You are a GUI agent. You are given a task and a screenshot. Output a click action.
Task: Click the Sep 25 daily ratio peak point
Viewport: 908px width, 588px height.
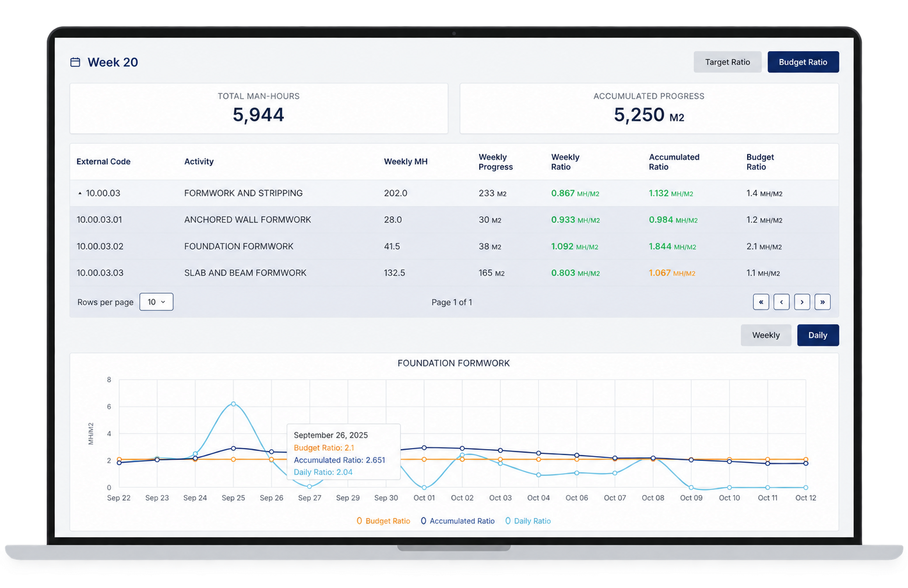point(233,404)
